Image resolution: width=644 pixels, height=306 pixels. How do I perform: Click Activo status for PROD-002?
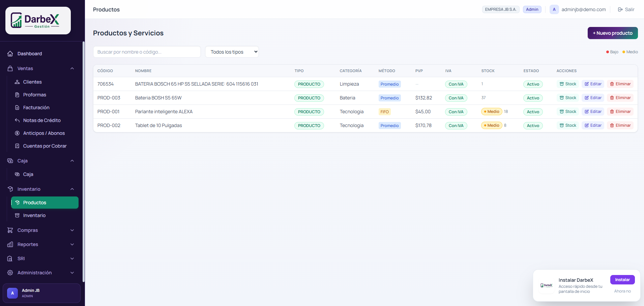pyautogui.click(x=533, y=126)
